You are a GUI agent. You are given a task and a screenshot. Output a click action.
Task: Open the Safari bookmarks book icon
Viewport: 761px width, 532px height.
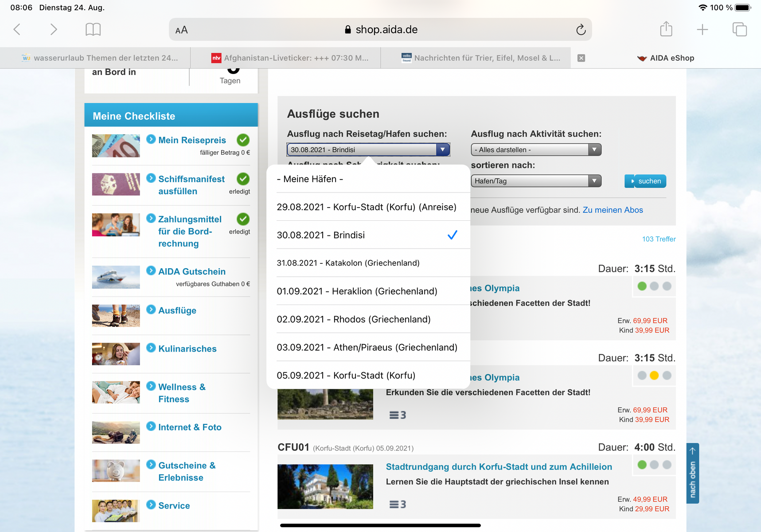[93, 30]
